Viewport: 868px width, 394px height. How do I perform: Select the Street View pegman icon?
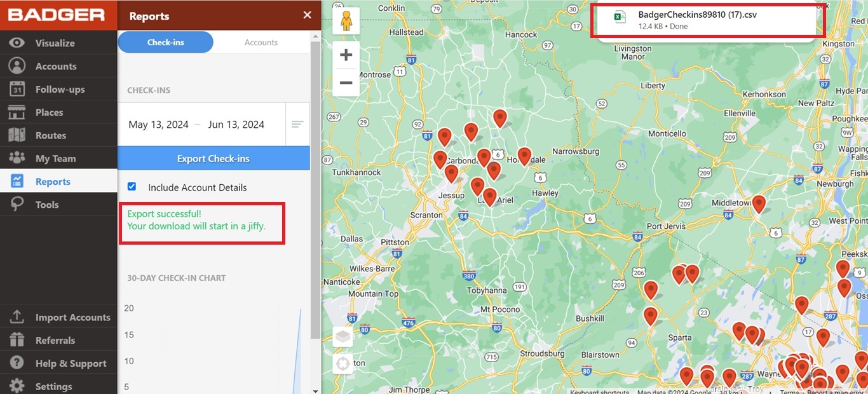(346, 21)
